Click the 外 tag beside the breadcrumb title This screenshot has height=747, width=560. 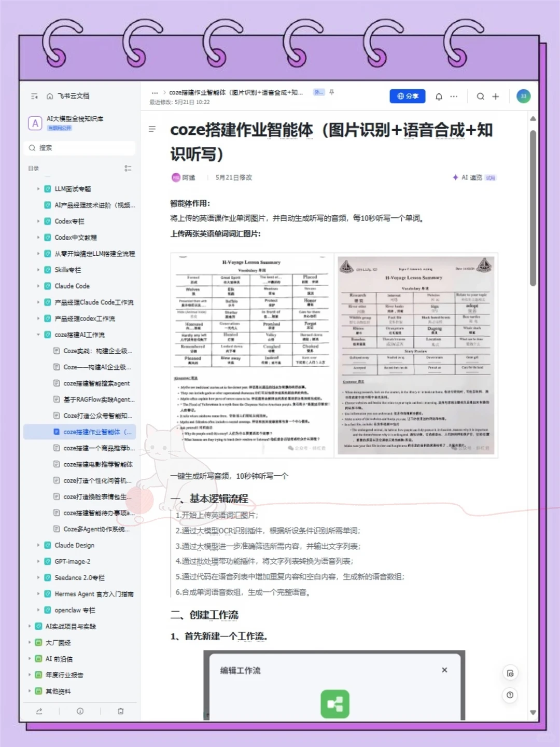[x=318, y=92]
